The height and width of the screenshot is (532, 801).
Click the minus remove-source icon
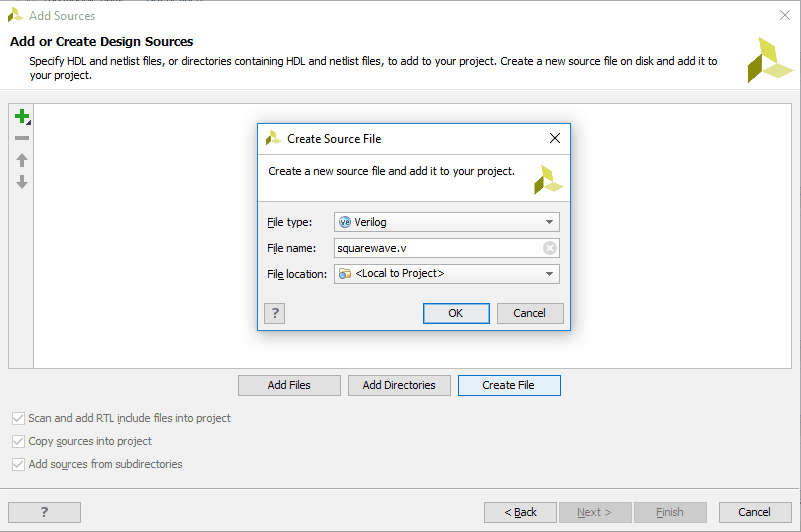click(x=21, y=138)
